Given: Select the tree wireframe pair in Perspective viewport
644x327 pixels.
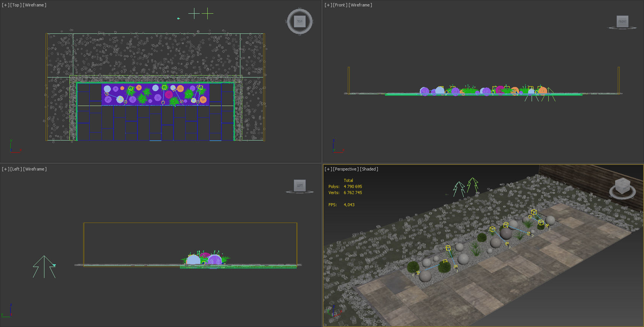Looking at the screenshot, I should (x=466, y=187).
